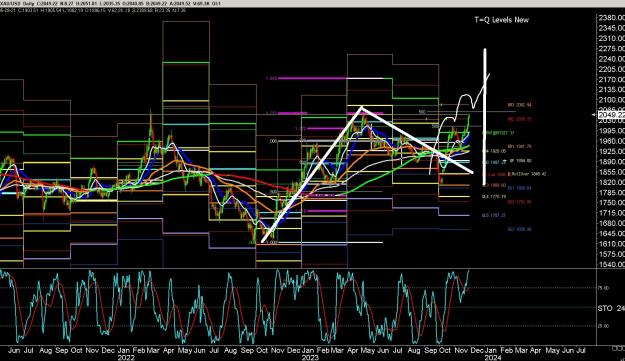This screenshot has width=625, height=361.
Task: Click the 1785.00 price axis label
Action: [611, 192]
